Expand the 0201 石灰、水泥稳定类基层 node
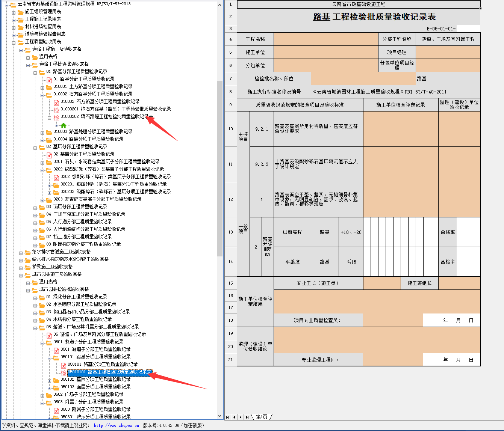 (42, 163)
